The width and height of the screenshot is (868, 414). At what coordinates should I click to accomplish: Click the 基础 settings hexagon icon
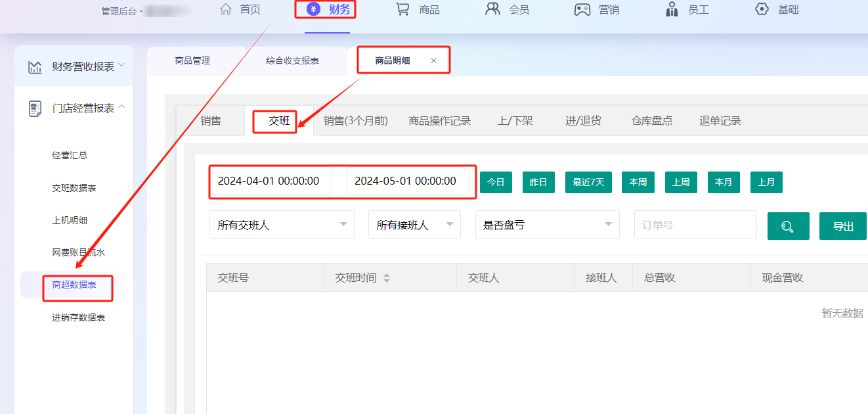tap(762, 9)
